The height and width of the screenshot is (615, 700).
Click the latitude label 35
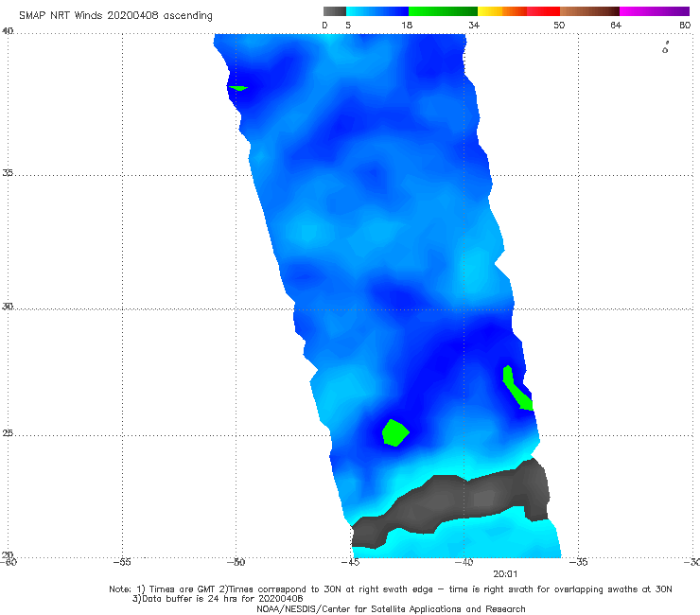(x=8, y=172)
